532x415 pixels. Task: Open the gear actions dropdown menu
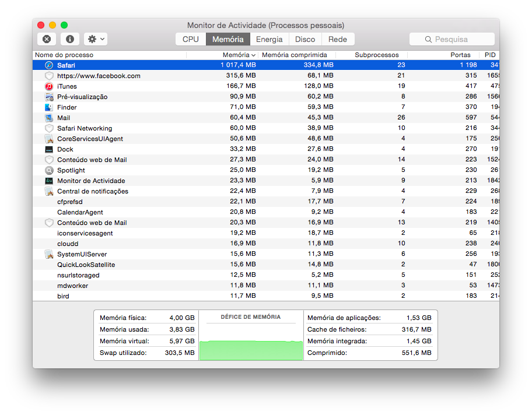pyautogui.click(x=96, y=39)
